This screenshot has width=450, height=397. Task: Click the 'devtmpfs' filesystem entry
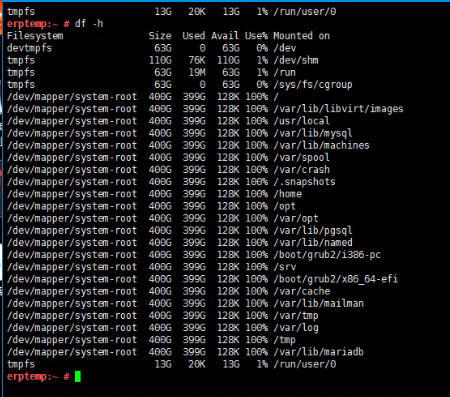[29, 48]
